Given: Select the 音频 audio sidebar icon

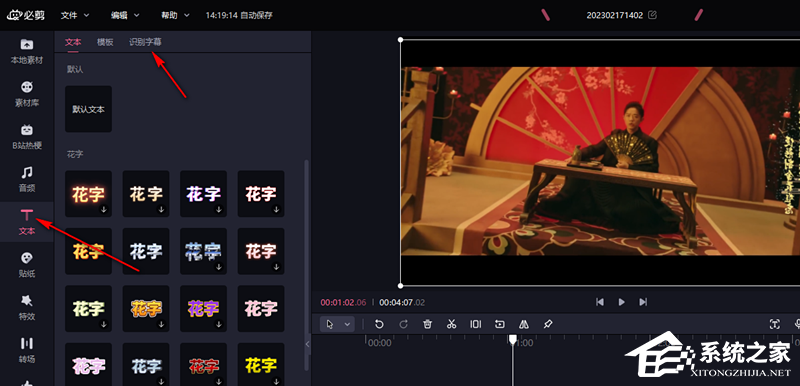Looking at the screenshot, I should coord(27,179).
